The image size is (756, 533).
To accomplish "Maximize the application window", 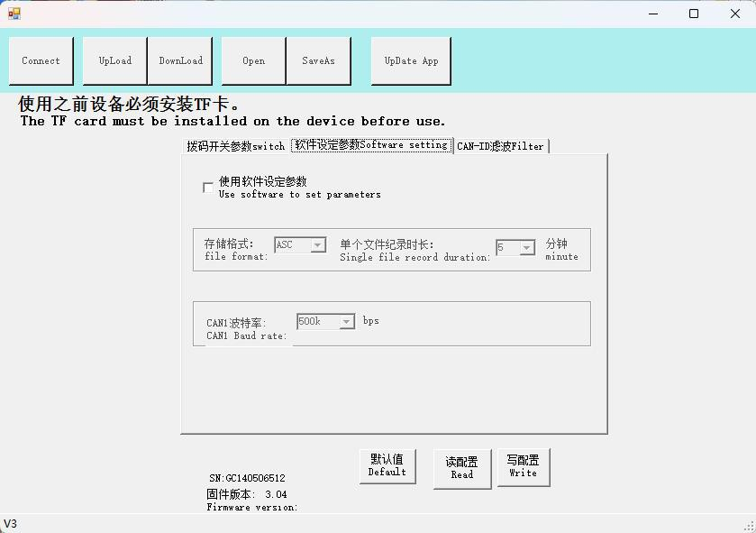I will pos(694,14).
